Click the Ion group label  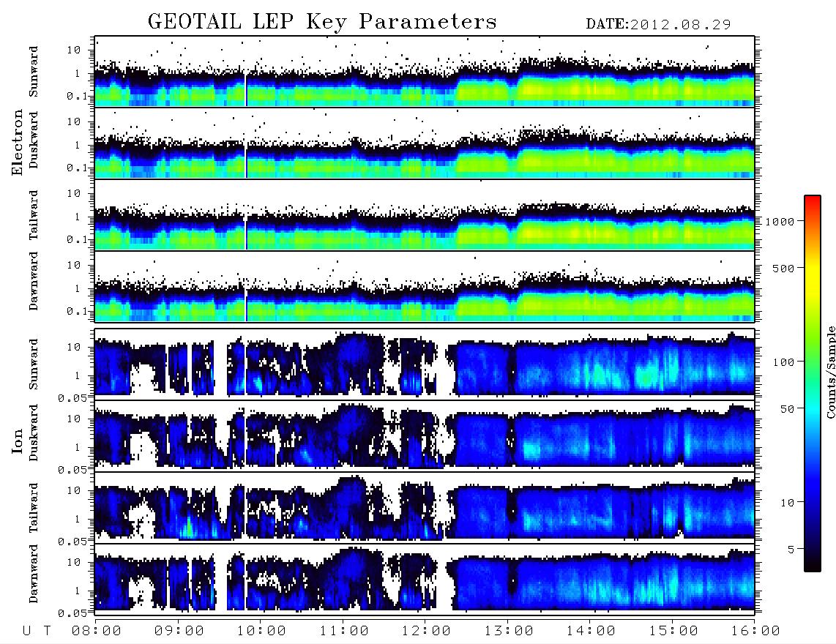(17, 441)
